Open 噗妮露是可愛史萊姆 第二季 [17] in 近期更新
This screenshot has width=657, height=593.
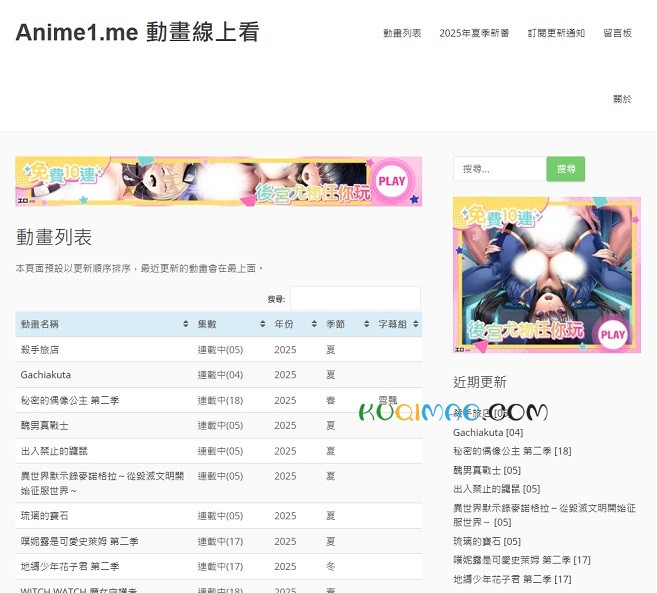tap(522, 560)
